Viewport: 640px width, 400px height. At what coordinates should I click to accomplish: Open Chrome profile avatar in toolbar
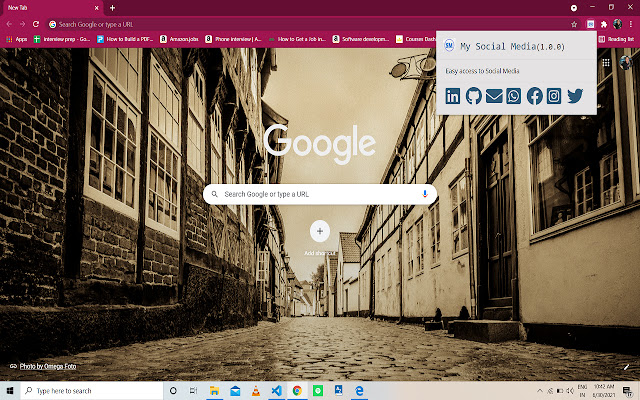[618, 24]
